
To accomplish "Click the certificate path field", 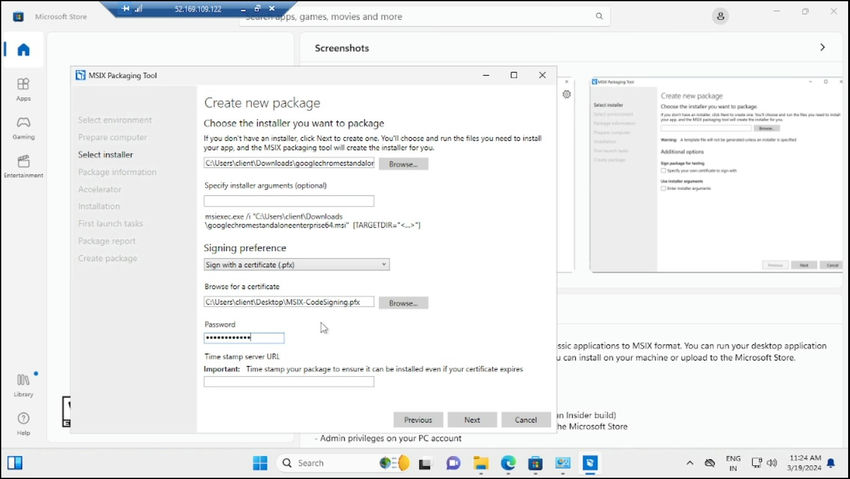I will [289, 302].
